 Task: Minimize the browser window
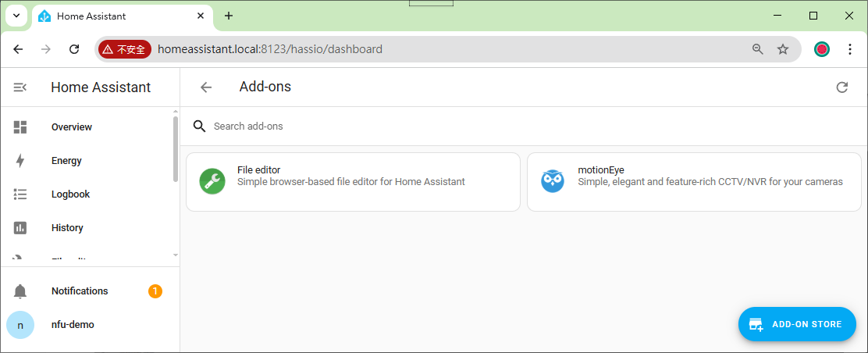click(777, 16)
